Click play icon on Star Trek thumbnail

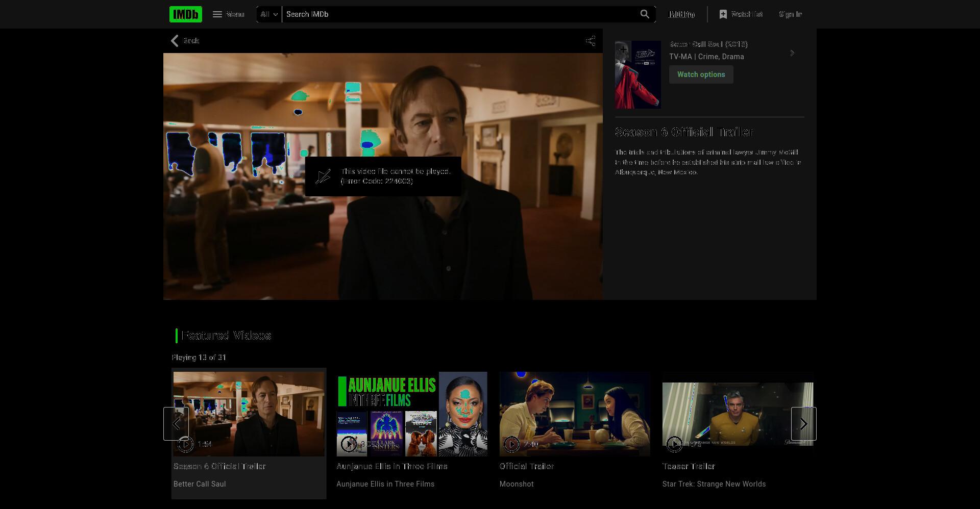click(x=674, y=444)
